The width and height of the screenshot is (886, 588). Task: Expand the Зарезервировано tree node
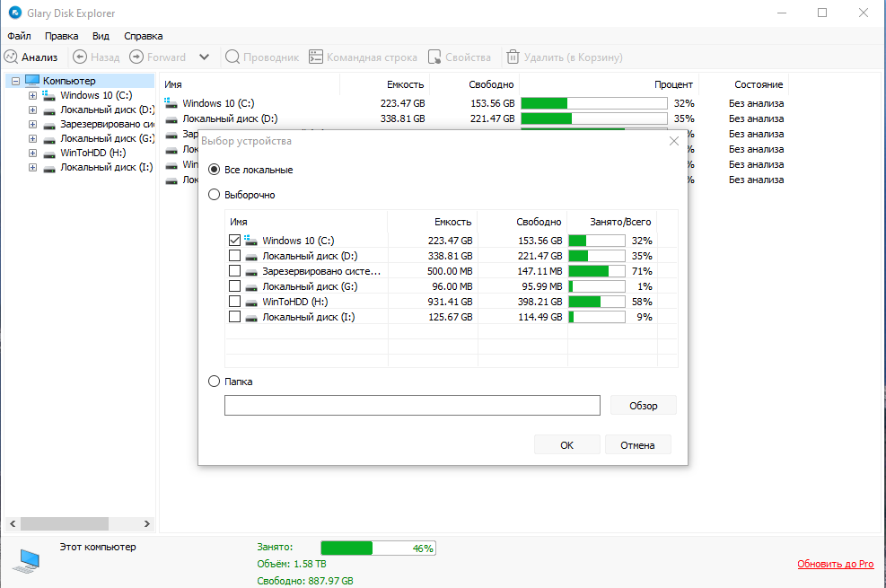33,124
